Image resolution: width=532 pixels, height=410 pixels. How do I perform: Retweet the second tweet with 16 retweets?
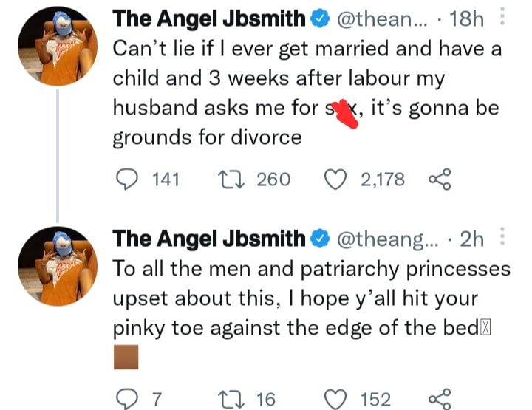pos(223,400)
